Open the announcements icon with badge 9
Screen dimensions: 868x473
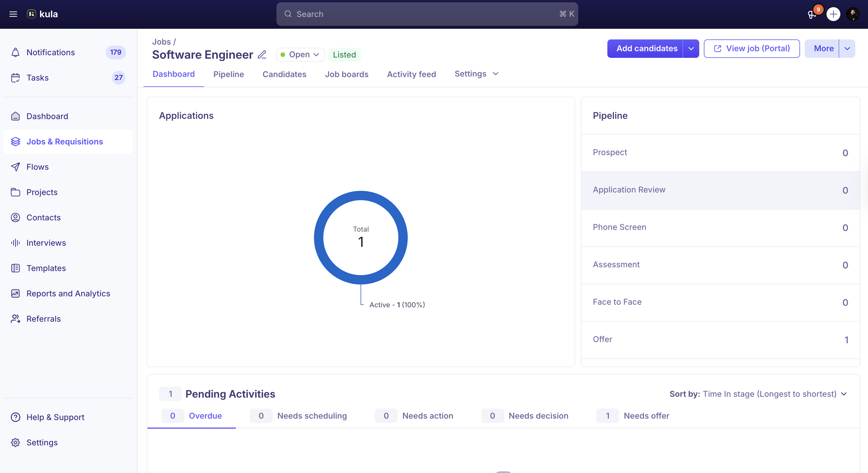click(812, 14)
